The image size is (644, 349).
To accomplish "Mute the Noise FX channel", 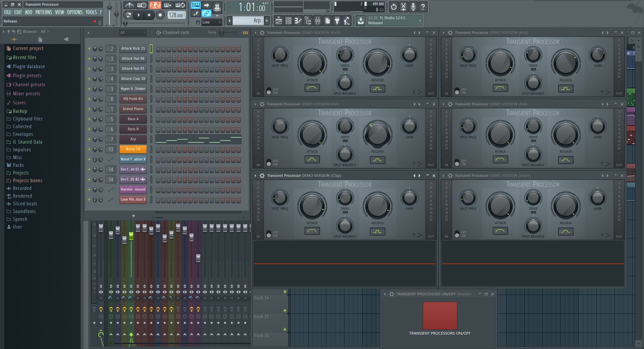I will (x=89, y=149).
